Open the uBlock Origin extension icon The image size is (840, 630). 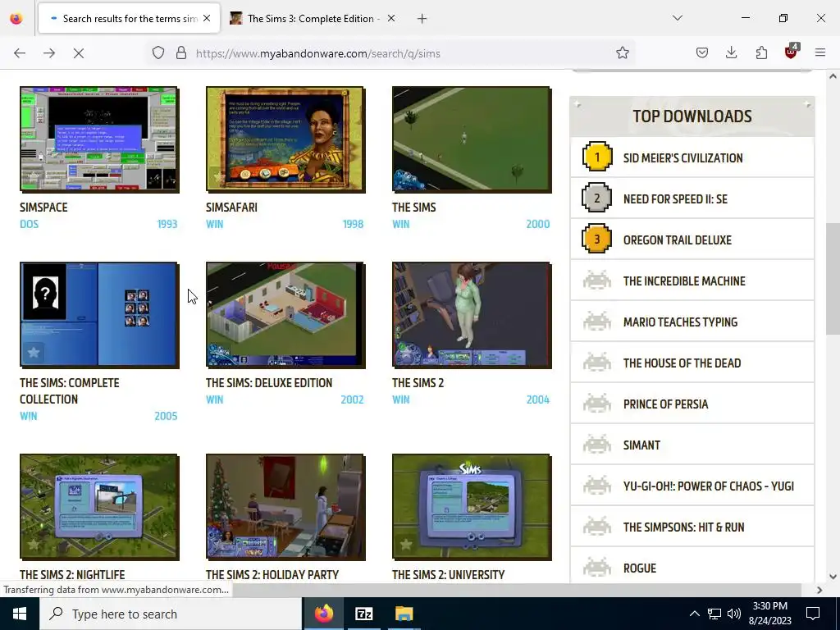pos(792,52)
